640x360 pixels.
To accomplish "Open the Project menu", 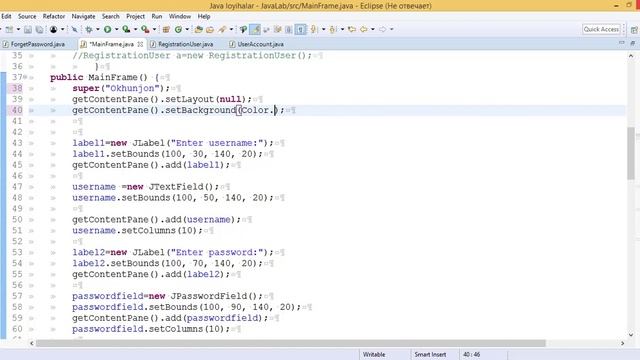I will [x=136, y=16].
